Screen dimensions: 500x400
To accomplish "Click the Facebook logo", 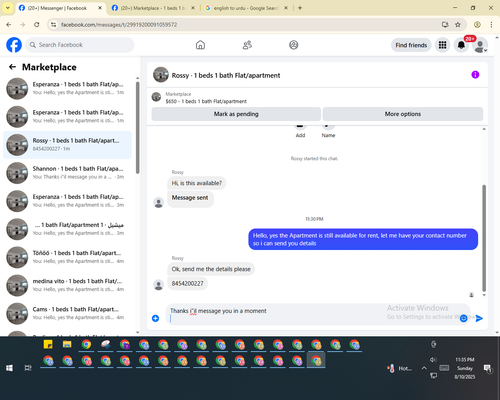I will pos(14,45).
